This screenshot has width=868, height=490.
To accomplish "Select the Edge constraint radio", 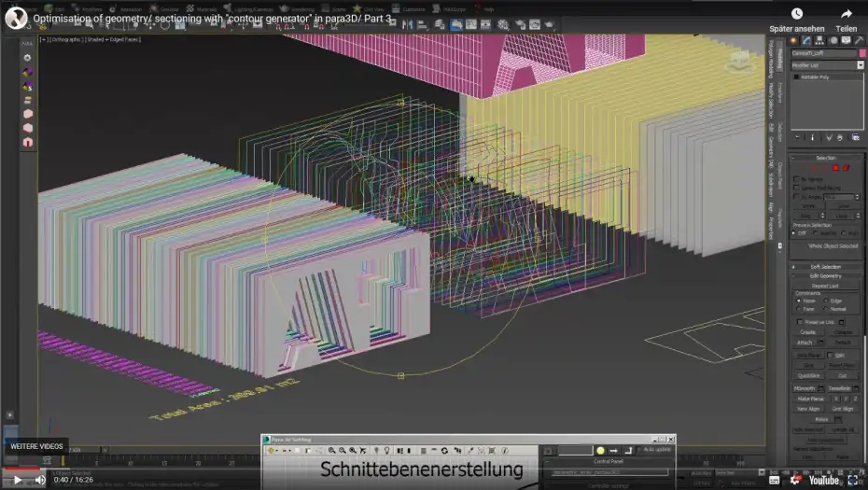I will pyautogui.click(x=826, y=301).
